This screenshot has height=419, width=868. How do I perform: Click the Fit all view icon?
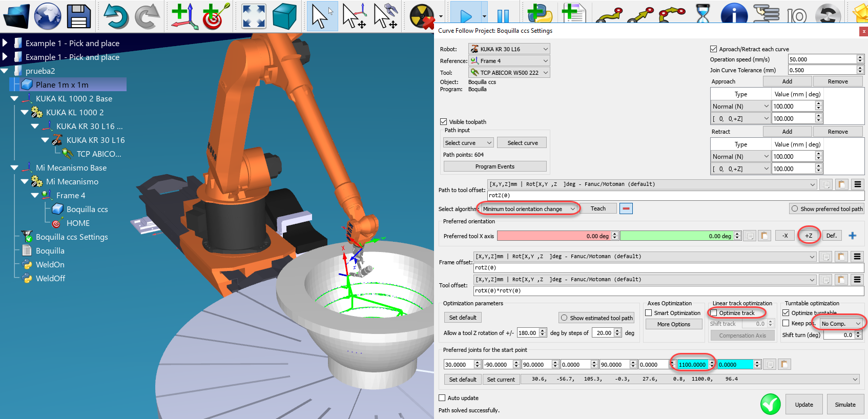pyautogui.click(x=254, y=16)
